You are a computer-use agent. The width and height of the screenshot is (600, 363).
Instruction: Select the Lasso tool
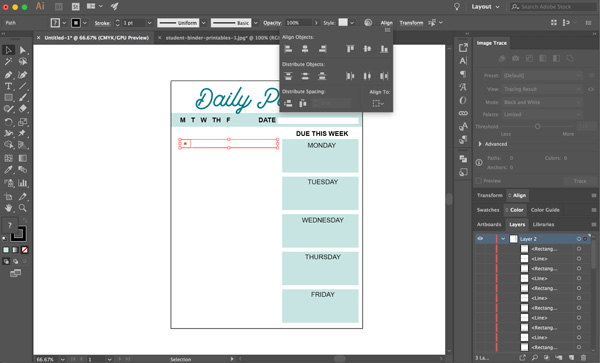23,62
